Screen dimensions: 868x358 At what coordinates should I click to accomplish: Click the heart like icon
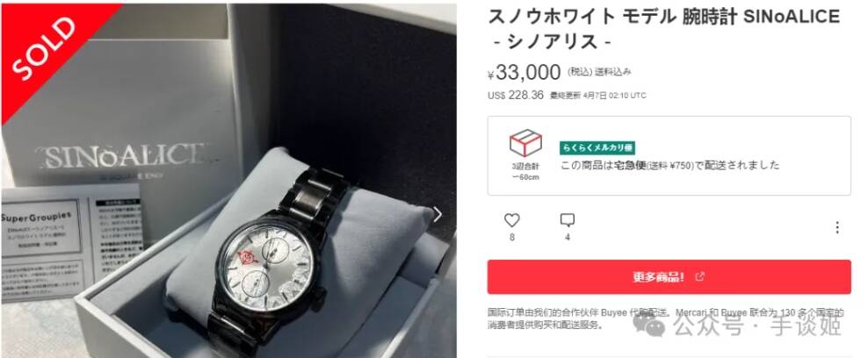512,220
